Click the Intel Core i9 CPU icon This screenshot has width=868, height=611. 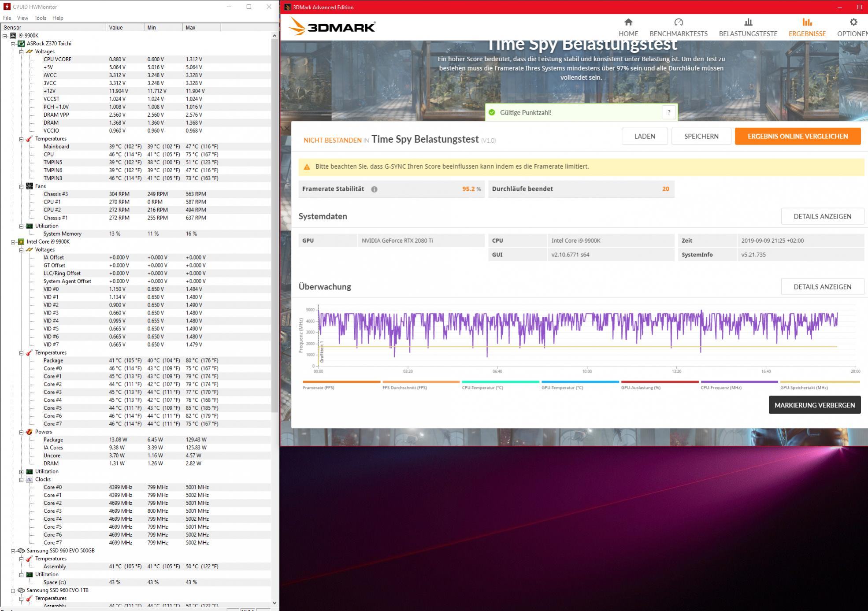21,242
